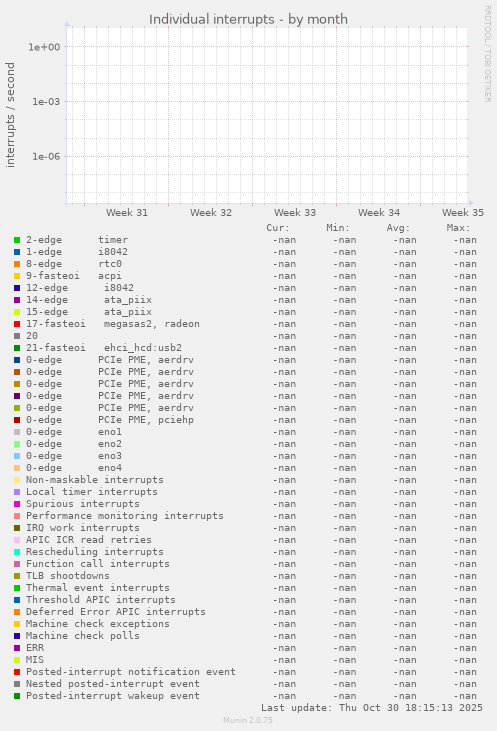Screen dimensions: 497x731
Task: Click the Cur: column header
Action: click(278, 228)
